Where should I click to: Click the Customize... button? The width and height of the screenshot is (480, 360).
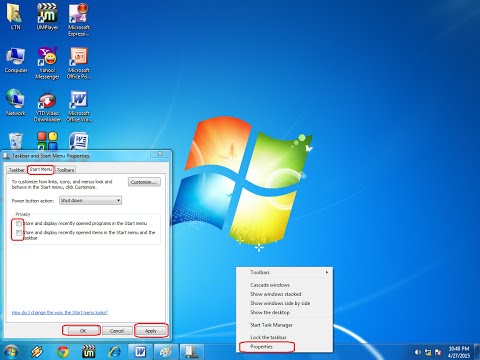tap(144, 182)
